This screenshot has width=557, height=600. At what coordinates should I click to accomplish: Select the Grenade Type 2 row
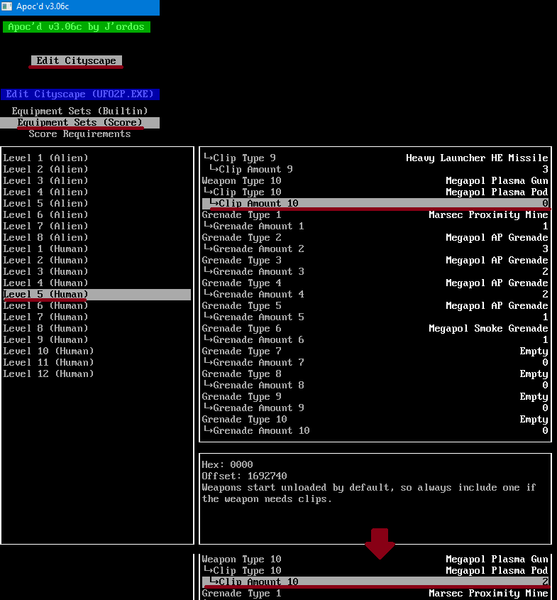(375, 237)
